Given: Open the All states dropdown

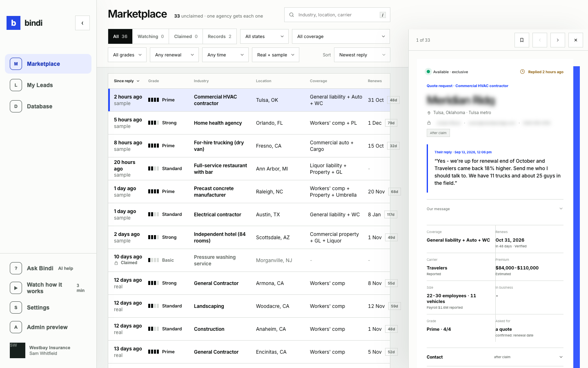Looking at the screenshot, I should (264, 36).
